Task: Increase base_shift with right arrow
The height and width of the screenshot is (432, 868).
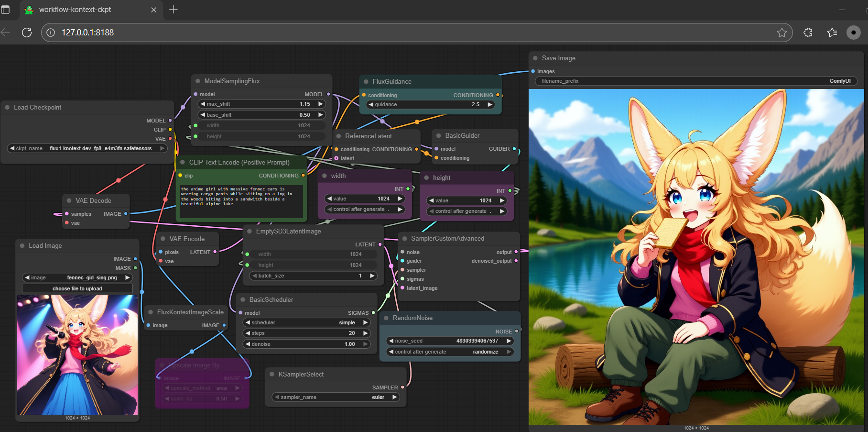Action: (x=320, y=115)
